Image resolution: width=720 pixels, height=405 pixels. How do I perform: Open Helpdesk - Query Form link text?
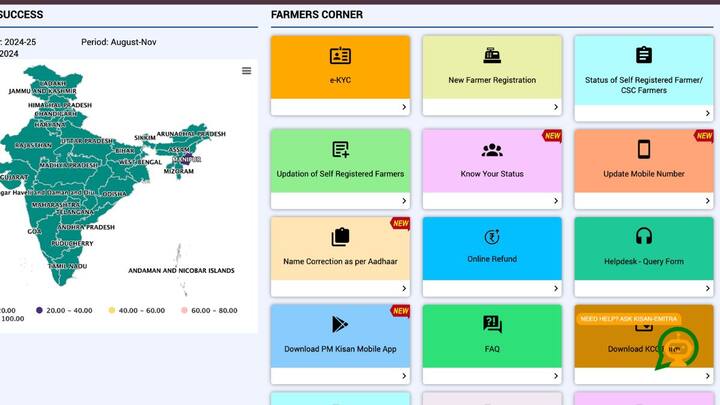click(644, 261)
